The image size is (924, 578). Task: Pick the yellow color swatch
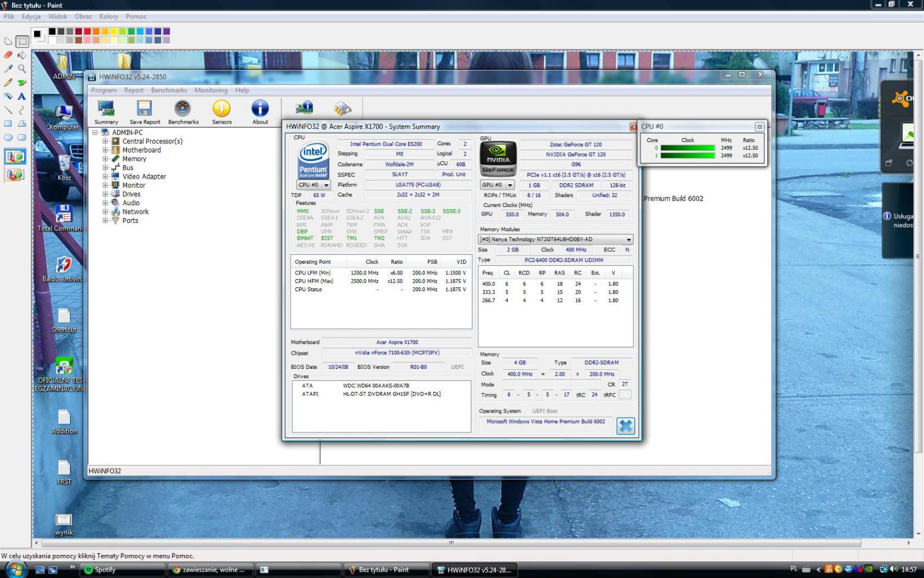(x=114, y=31)
